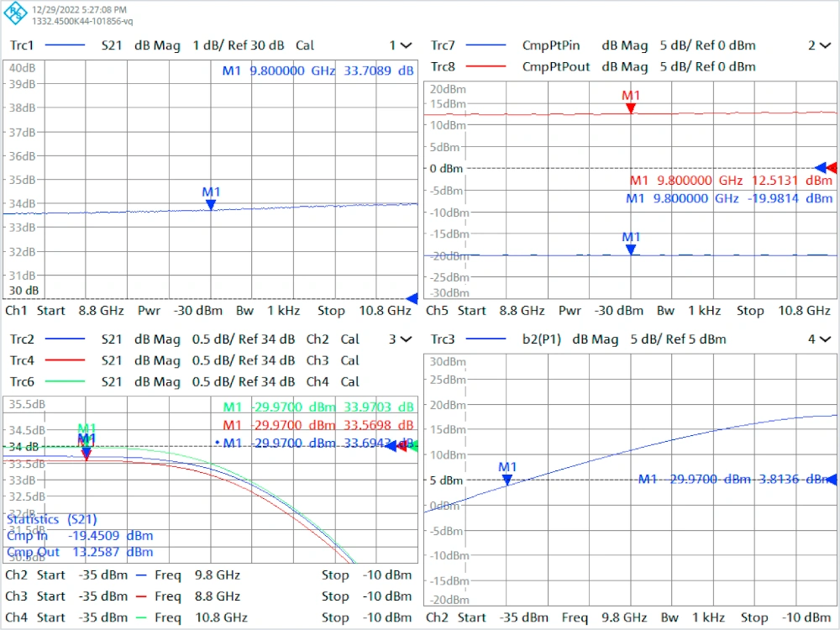Viewport: 840px width, 630px height.
Task: Click the red 33.5698 dB marker readout
Action: coord(378,425)
